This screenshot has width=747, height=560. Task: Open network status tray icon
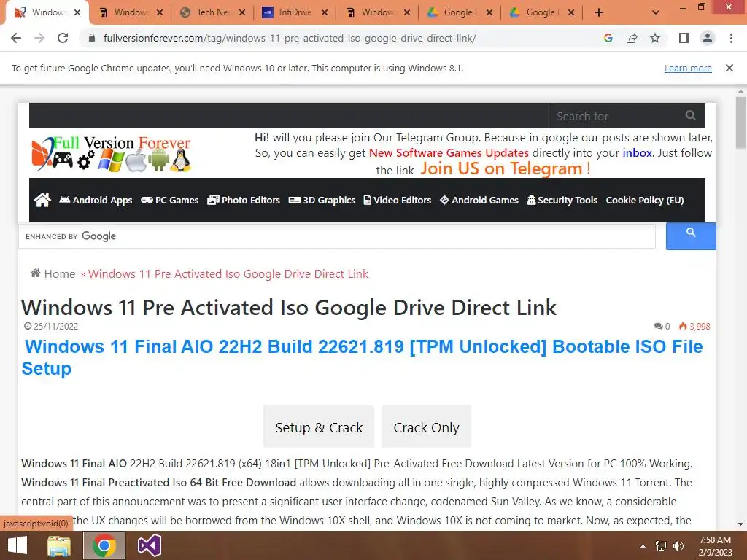(x=661, y=546)
